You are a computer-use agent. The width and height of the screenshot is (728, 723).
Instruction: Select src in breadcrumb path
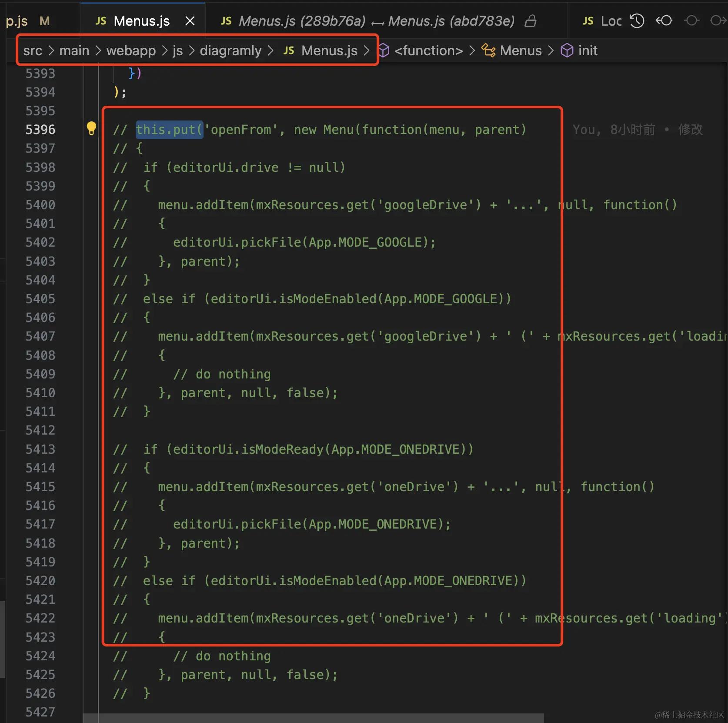tap(33, 50)
